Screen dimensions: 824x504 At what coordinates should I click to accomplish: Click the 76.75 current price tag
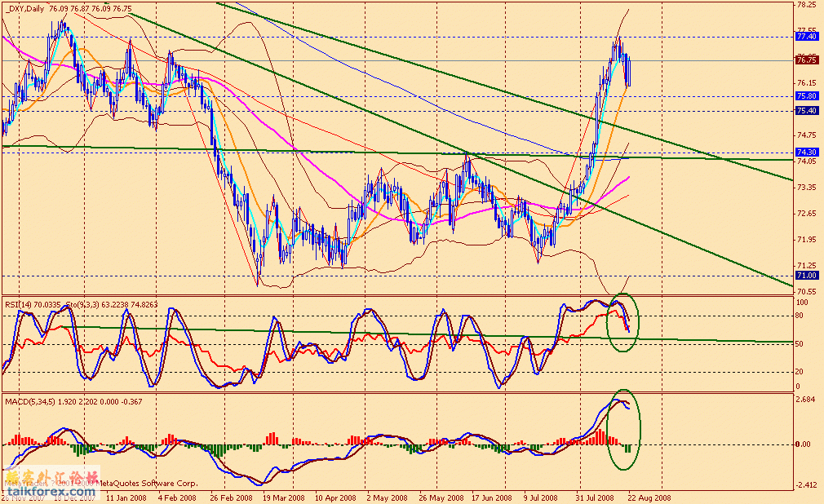(806, 60)
